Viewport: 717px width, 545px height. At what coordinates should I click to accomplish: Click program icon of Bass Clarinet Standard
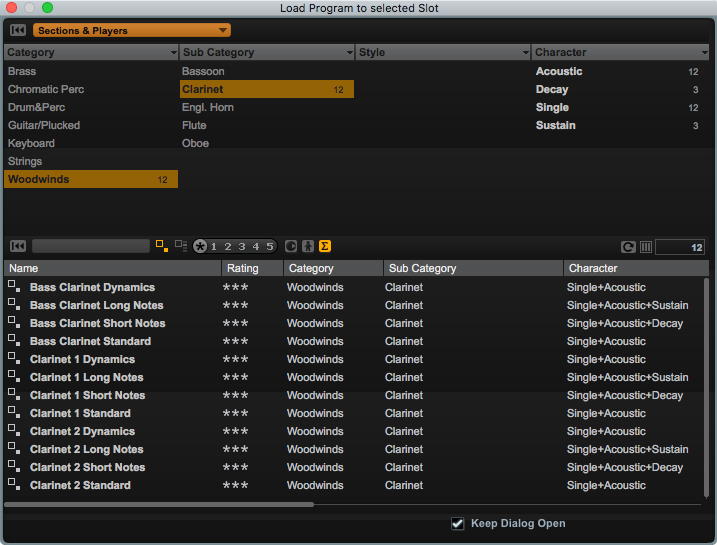coord(14,340)
